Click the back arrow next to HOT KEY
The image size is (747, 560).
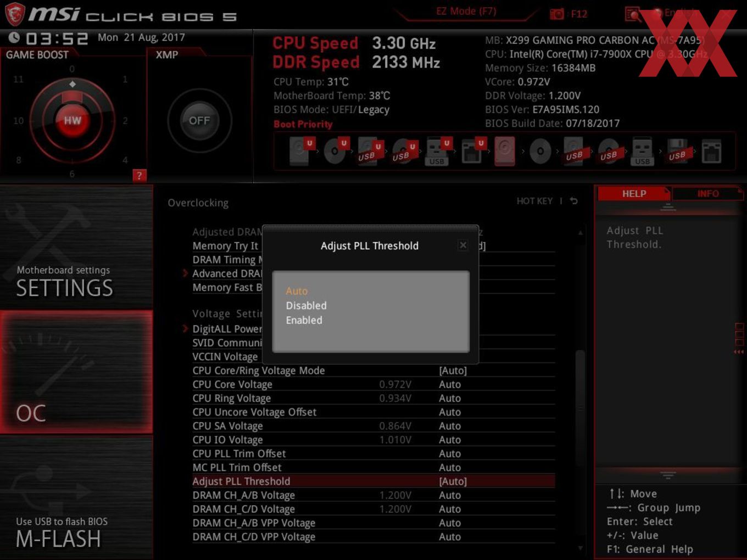tap(573, 201)
